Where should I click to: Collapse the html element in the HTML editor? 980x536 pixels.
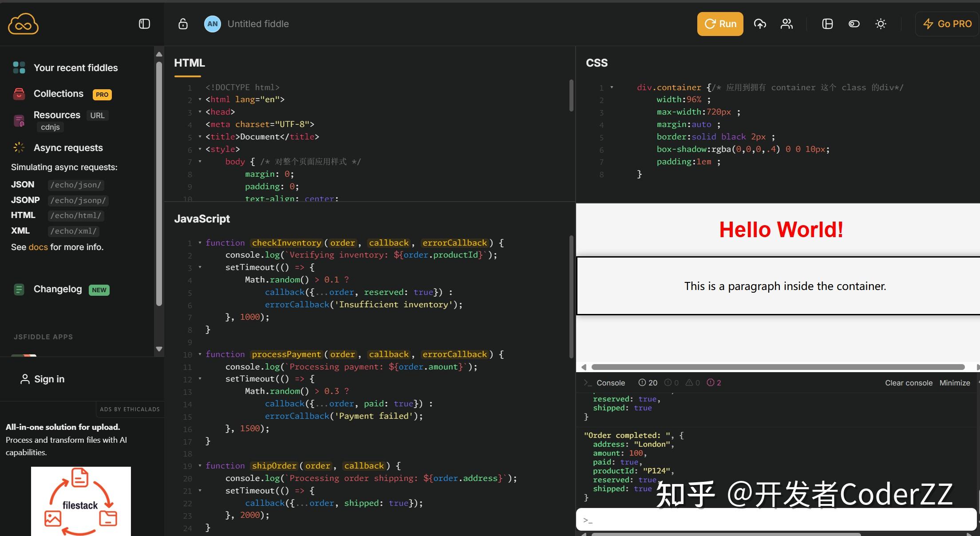tap(200, 99)
